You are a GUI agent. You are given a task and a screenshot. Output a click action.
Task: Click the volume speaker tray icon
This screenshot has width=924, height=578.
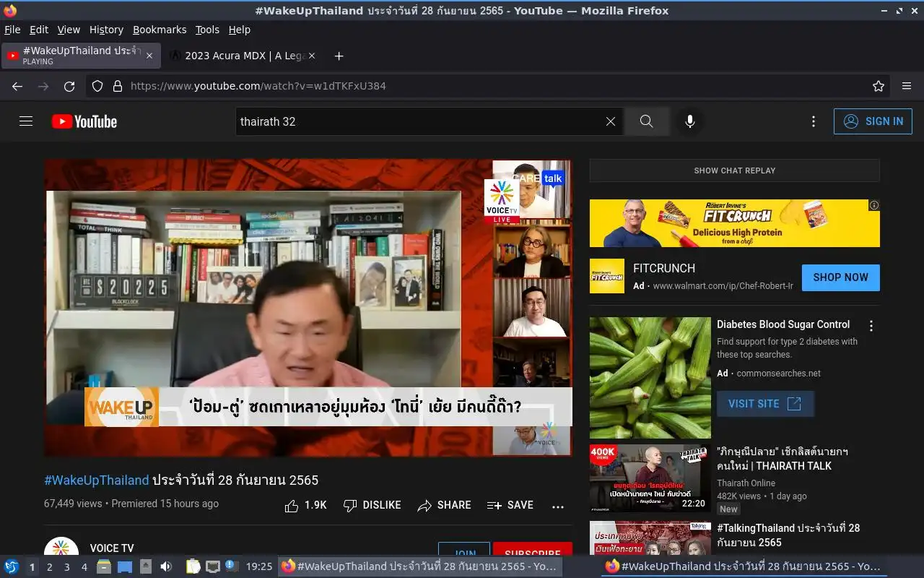[x=166, y=566]
